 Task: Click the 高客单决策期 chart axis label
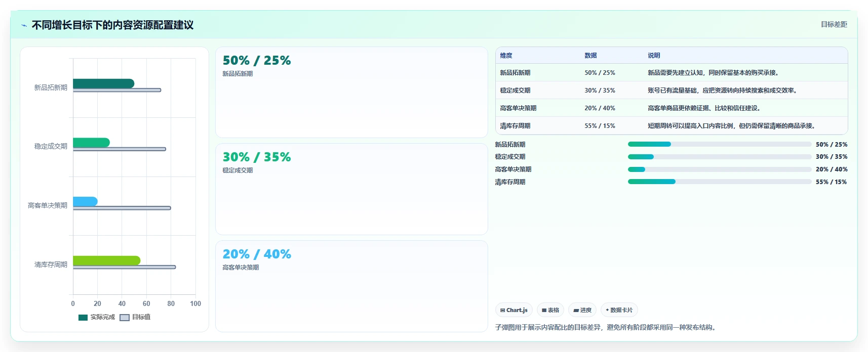pyautogui.click(x=48, y=205)
